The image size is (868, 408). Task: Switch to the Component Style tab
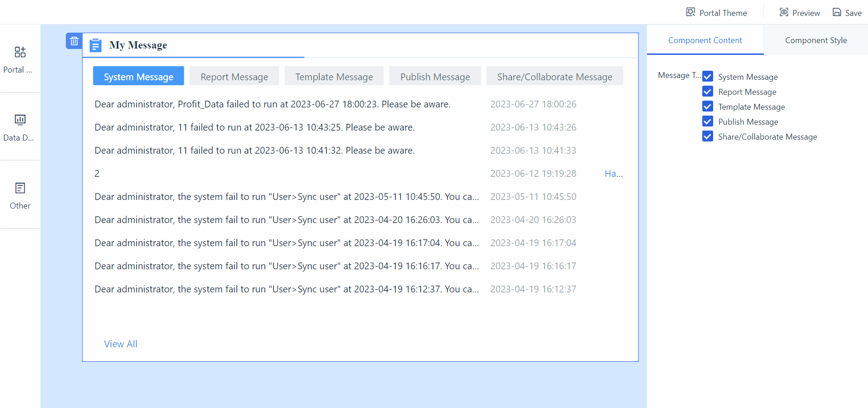point(816,40)
